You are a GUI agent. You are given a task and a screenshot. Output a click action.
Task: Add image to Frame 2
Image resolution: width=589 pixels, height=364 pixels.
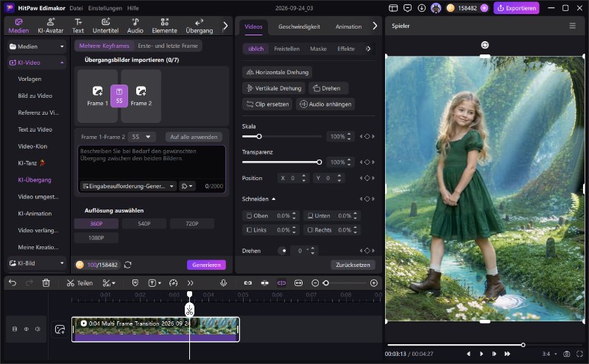[141, 96]
